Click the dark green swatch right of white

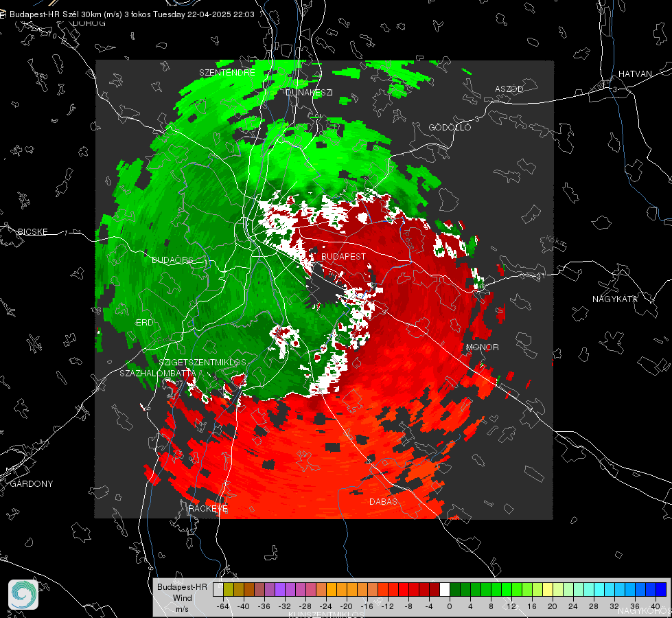pyautogui.click(x=454, y=590)
